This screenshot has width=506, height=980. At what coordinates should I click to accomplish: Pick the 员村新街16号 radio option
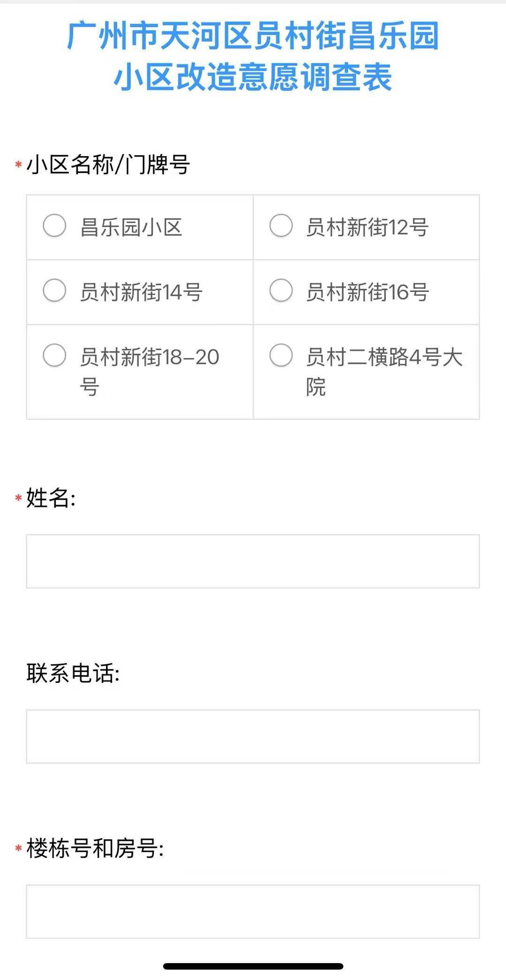click(x=281, y=290)
